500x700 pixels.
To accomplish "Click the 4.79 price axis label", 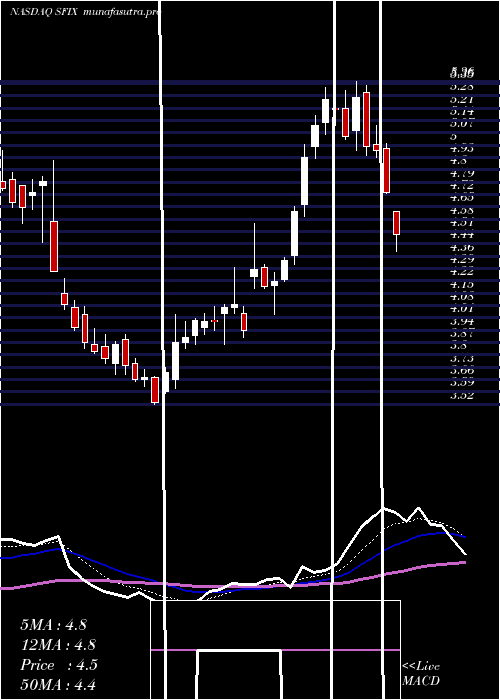I will pyautogui.click(x=462, y=173).
